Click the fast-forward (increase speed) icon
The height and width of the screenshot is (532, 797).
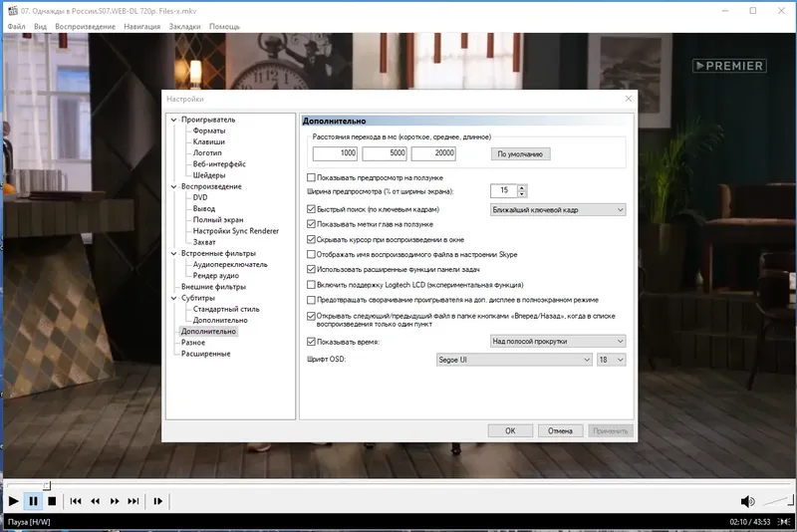pos(115,501)
